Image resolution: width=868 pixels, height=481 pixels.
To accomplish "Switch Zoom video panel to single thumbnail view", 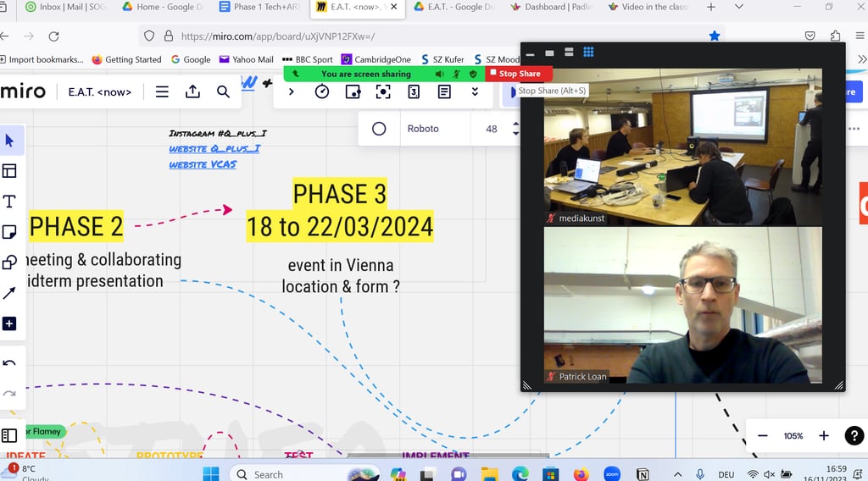I will point(549,53).
